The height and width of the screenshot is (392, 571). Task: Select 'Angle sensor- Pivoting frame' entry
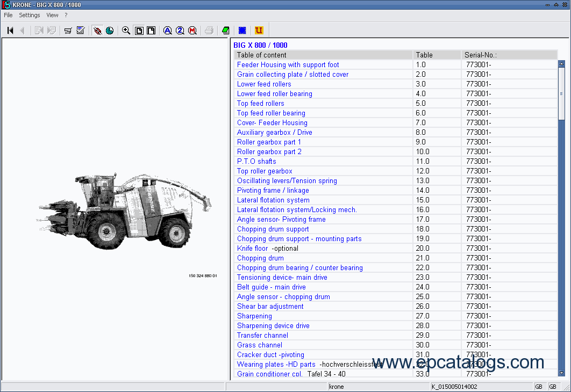click(282, 219)
